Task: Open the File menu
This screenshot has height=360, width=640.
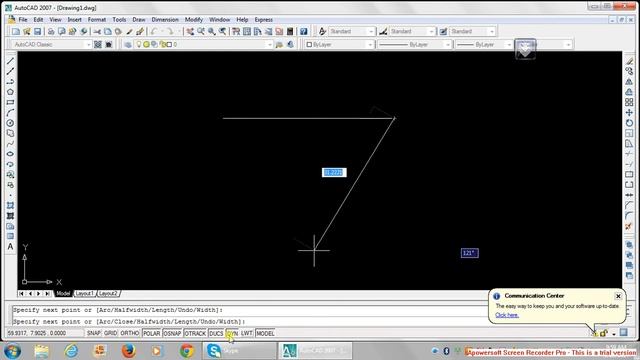Action: [x=23, y=20]
